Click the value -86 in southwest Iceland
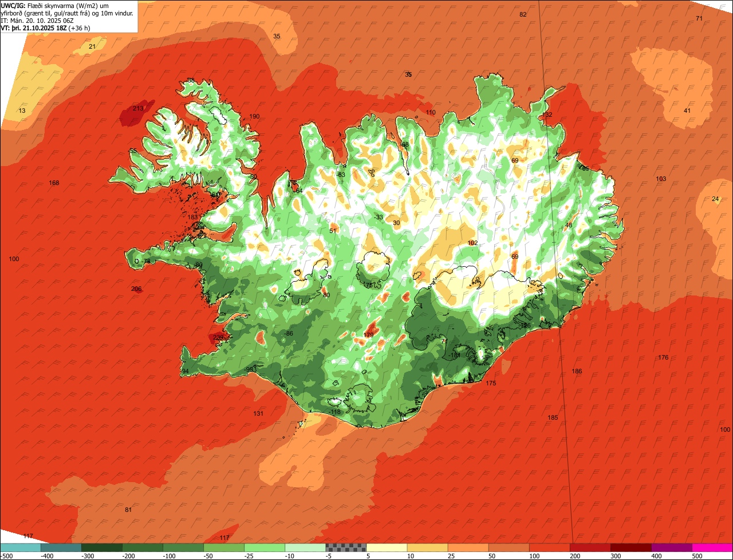 (289, 333)
